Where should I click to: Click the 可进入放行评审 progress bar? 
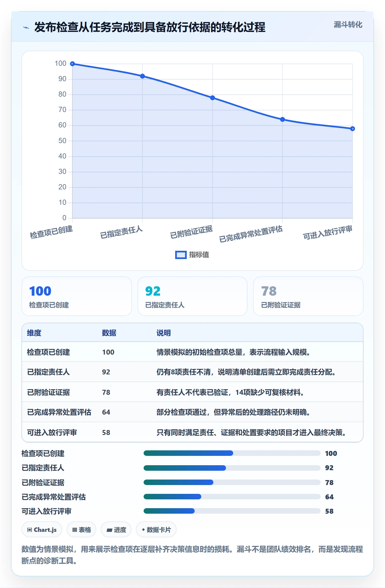232,511
